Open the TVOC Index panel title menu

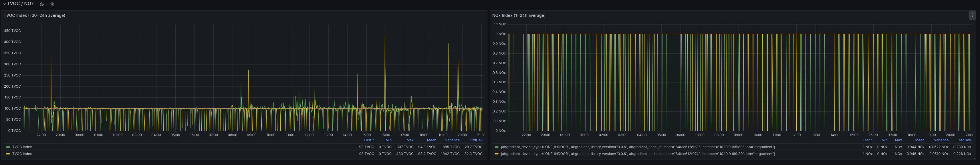pyautogui.click(x=35, y=15)
